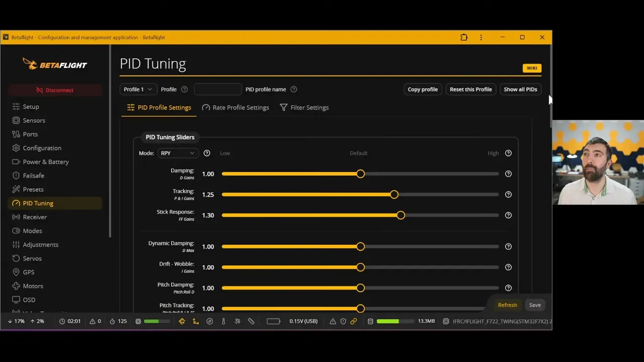Click the Refresh button

pos(507,305)
